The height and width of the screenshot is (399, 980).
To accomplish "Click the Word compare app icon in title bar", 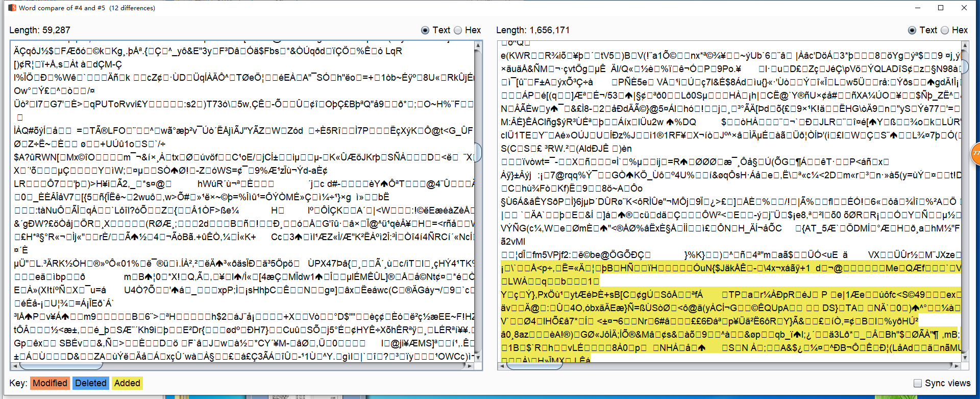I will (x=12, y=8).
